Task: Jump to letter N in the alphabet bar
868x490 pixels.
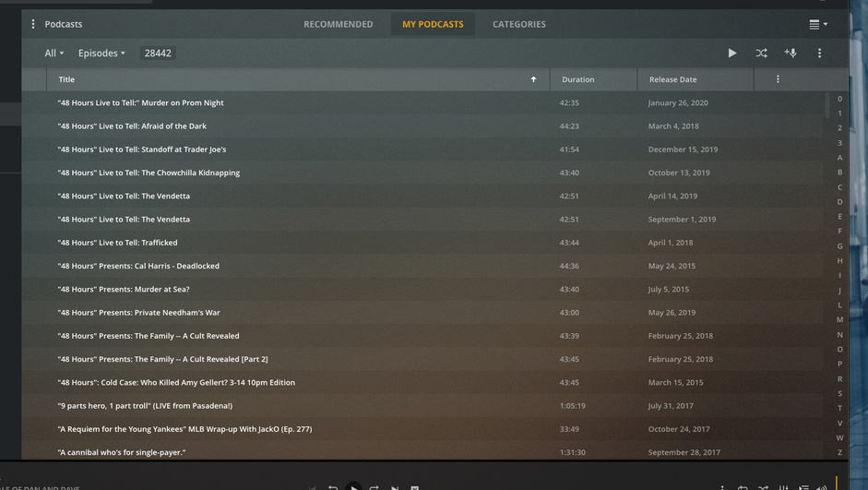Action: tap(839, 334)
